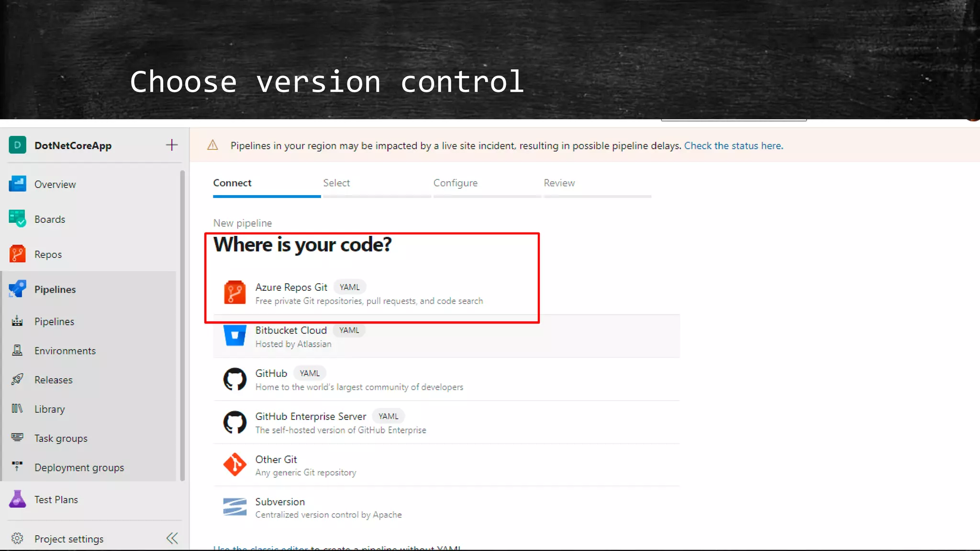Click the sidebar vertical scrollbar
The height and width of the screenshot is (551, 980).
(182, 325)
